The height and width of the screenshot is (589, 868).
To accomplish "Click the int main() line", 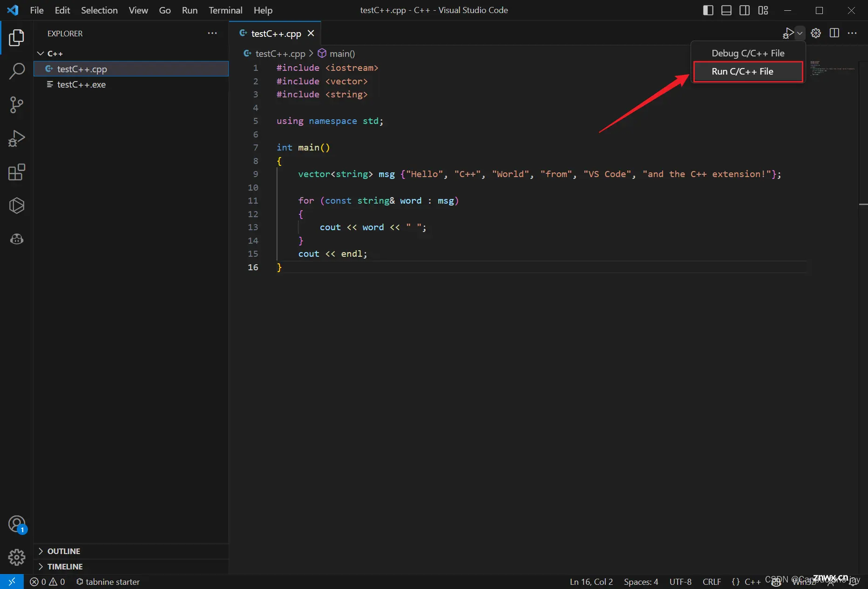I will click(303, 147).
